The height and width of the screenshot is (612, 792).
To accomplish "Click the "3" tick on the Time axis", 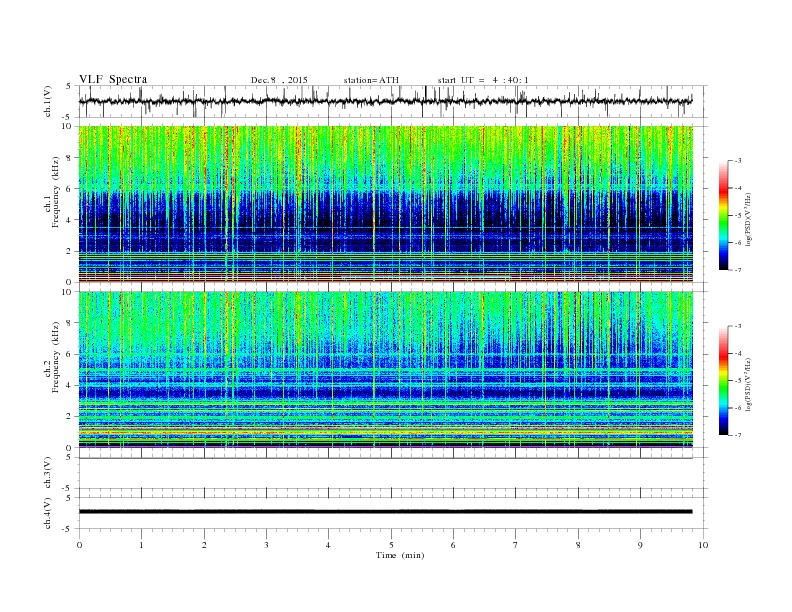I will point(266,545).
